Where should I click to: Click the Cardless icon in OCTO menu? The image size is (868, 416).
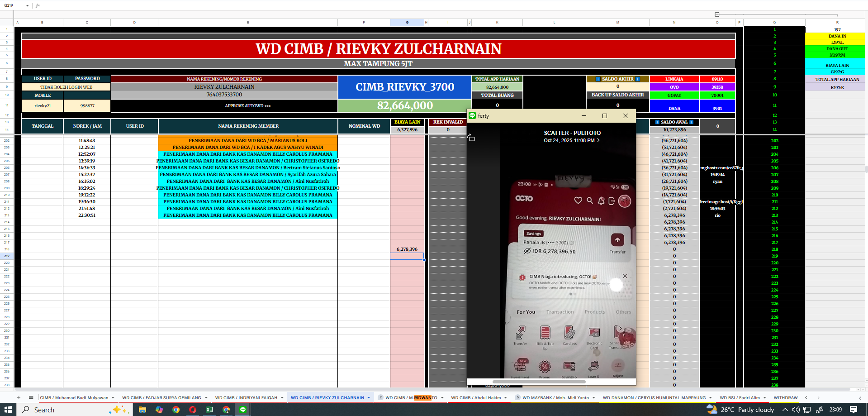(569, 333)
